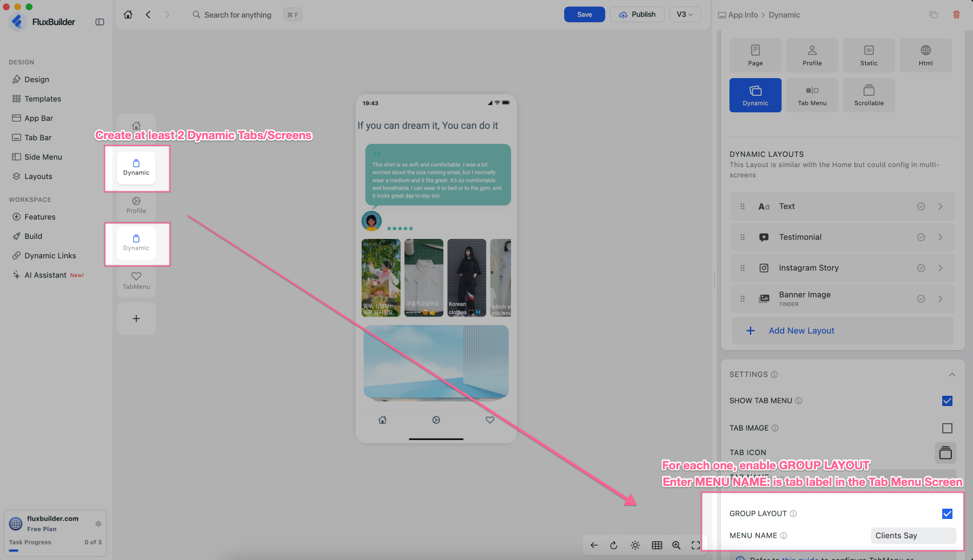This screenshot has height=560, width=973.
Task: Select the Profile layout type
Action: click(x=812, y=55)
